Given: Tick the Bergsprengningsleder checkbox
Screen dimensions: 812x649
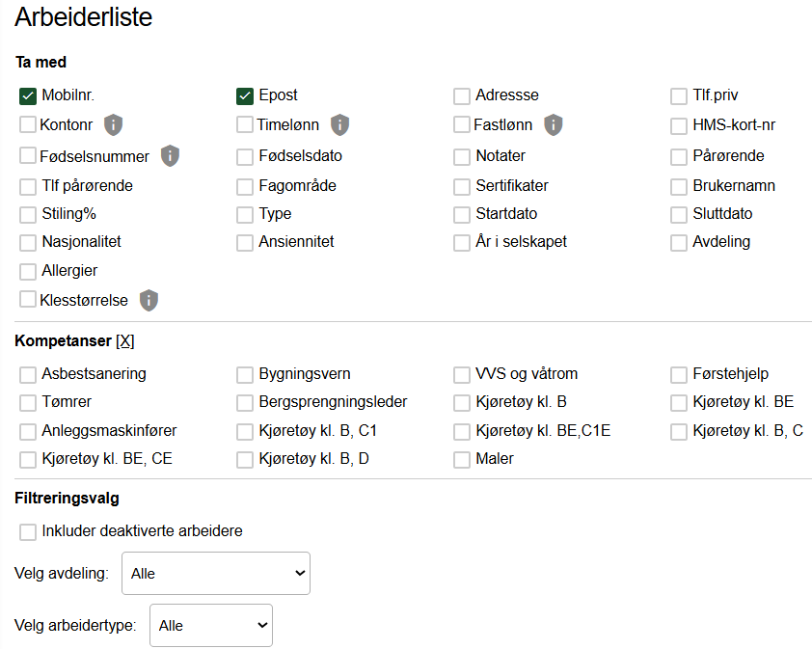Looking at the screenshot, I should [x=245, y=402].
